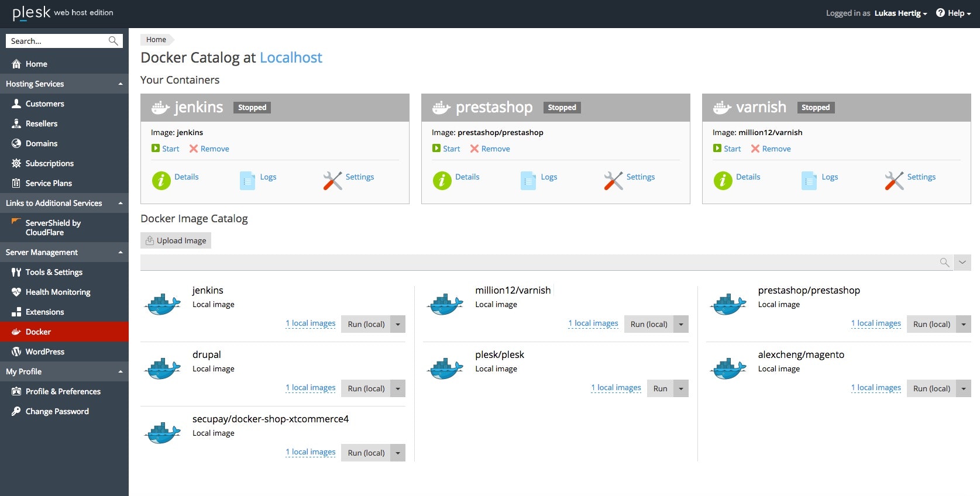Open Run dropdown arrow for secupay/docker-shop-xtcommerce4
Image resolution: width=980 pixels, height=496 pixels.
pyautogui.click(x=398, y=453)
